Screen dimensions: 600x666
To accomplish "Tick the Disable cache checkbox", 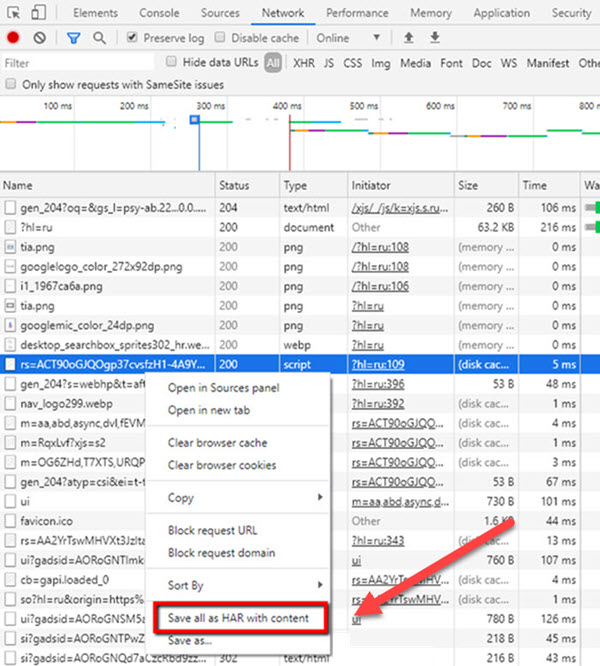I will [x=220, y=37].
